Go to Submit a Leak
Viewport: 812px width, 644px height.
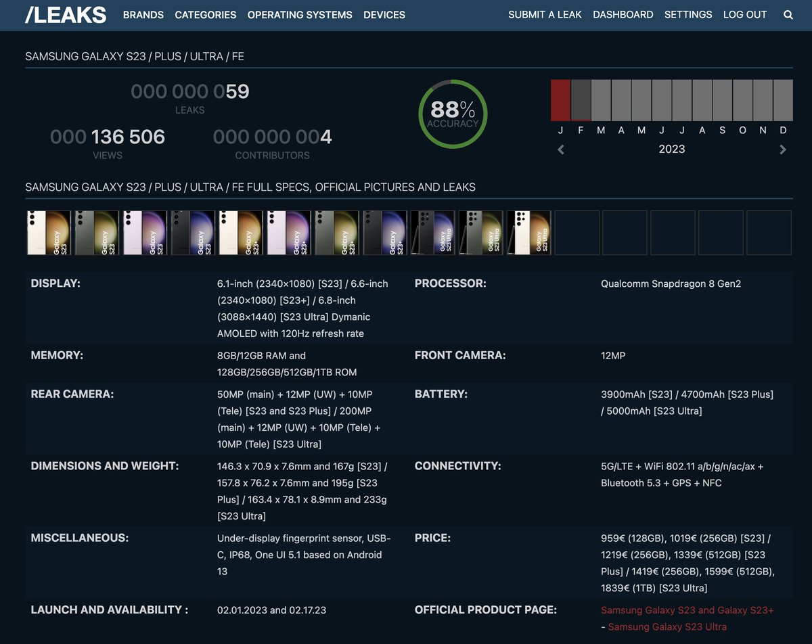coord(545,15)
